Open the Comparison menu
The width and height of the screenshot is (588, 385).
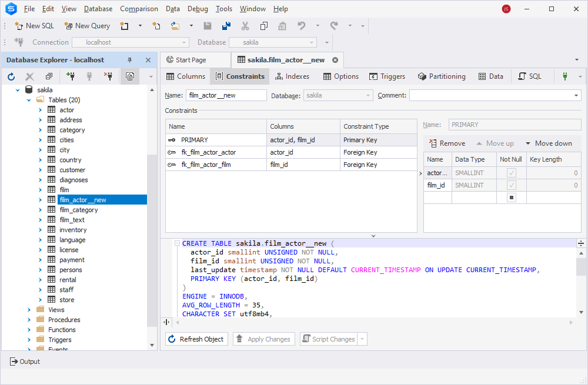click(139, 9)
